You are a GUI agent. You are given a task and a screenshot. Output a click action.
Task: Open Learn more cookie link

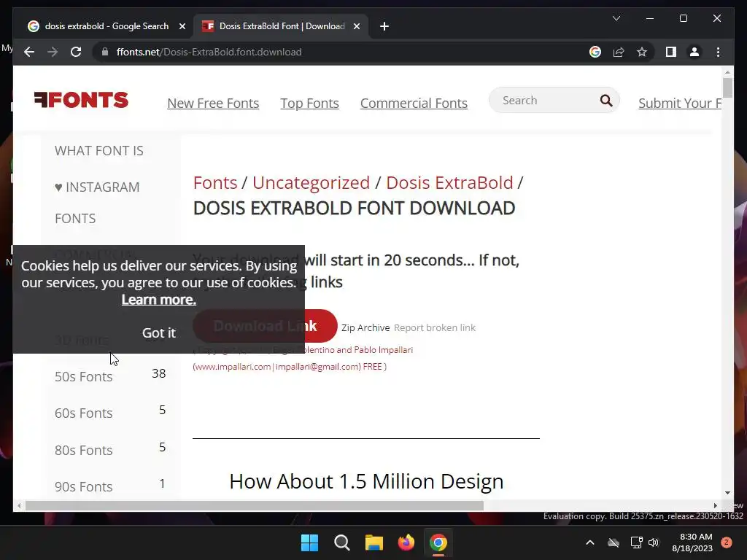(158, 300)
